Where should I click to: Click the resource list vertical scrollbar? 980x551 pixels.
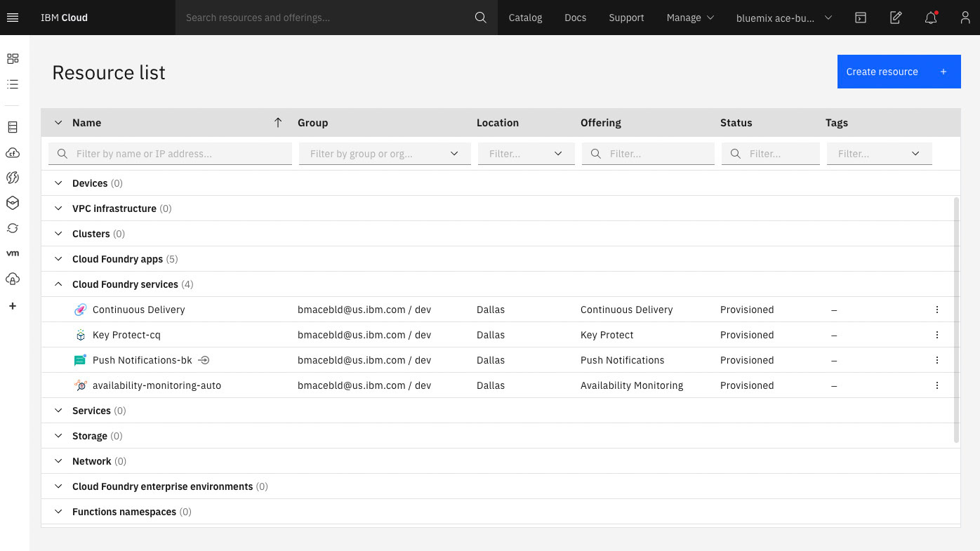point(956,320)
